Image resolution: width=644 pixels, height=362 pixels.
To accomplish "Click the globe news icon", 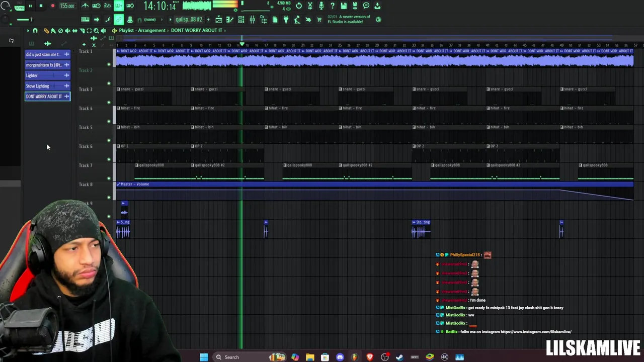I will [x=378, y=20].
